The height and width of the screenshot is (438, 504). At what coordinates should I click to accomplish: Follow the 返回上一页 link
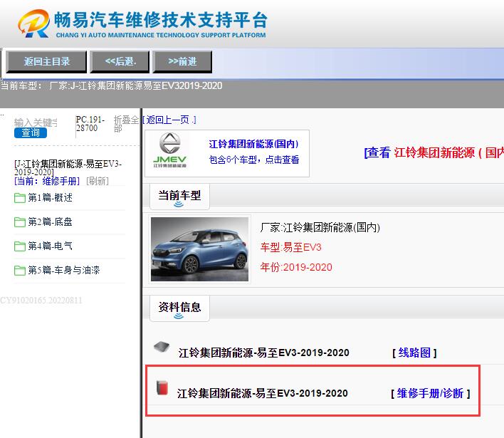(x=169, y=120)
